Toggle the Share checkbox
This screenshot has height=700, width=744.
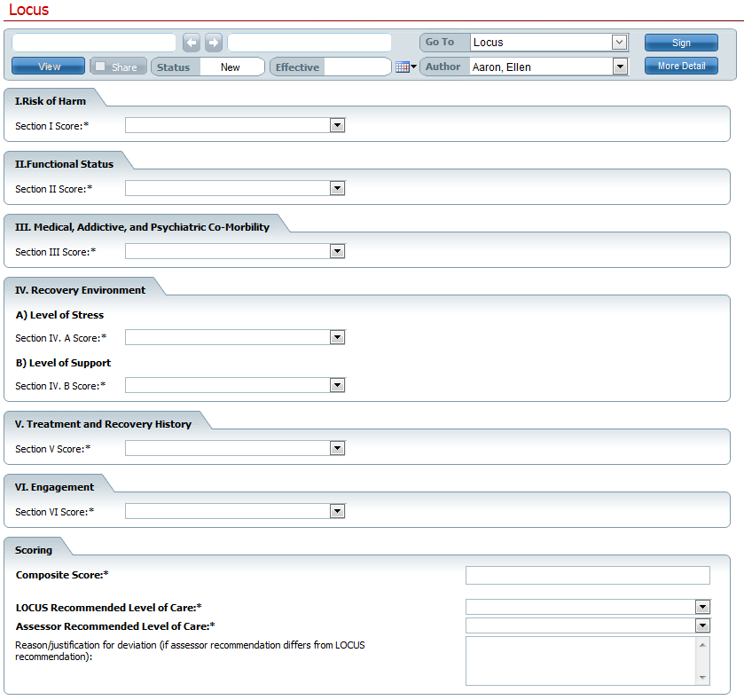pyautogui.click(x=100, y=67)
